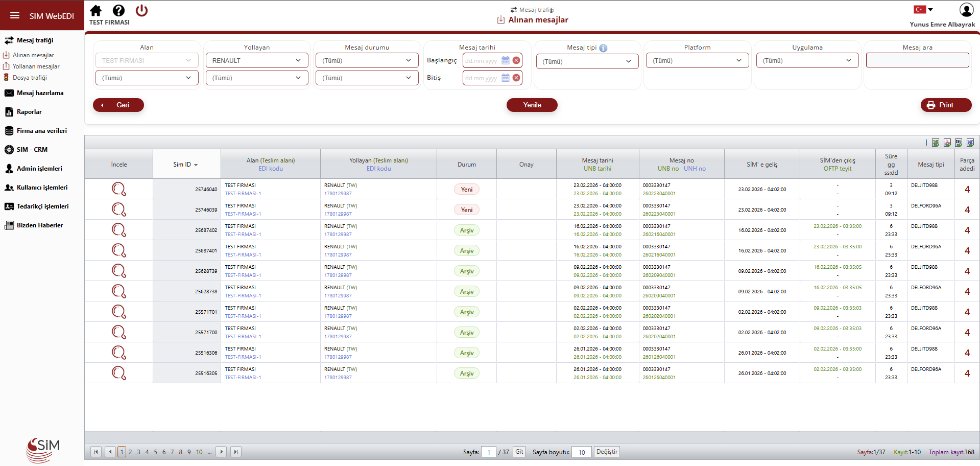Screen dimensions: 980x466
Task: Open the help question mark icon
Action: coord(118,11)
